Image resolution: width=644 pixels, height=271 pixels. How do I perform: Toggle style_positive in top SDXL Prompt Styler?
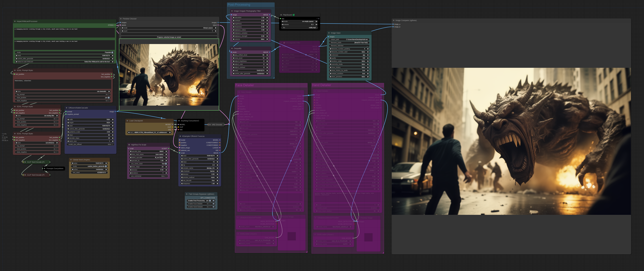[x=109, y=98]
